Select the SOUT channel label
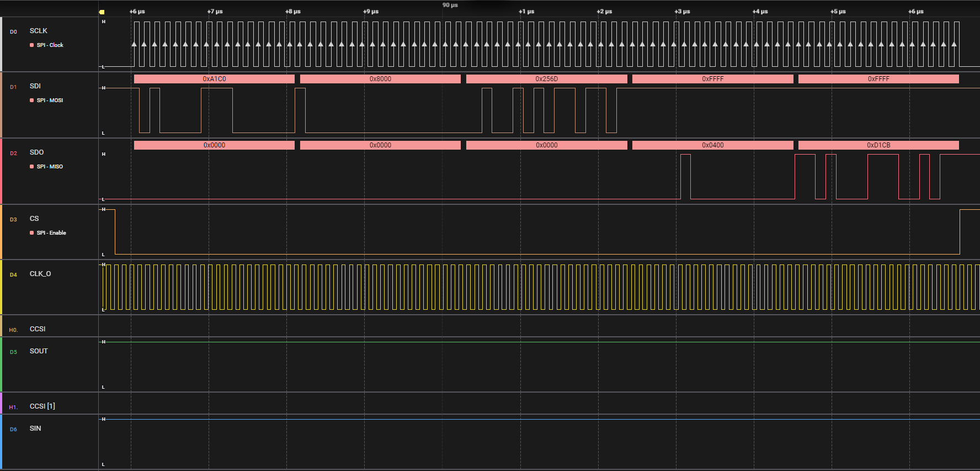Image resolution: width=980 pixels, height=471 pixels. point(39,351)
